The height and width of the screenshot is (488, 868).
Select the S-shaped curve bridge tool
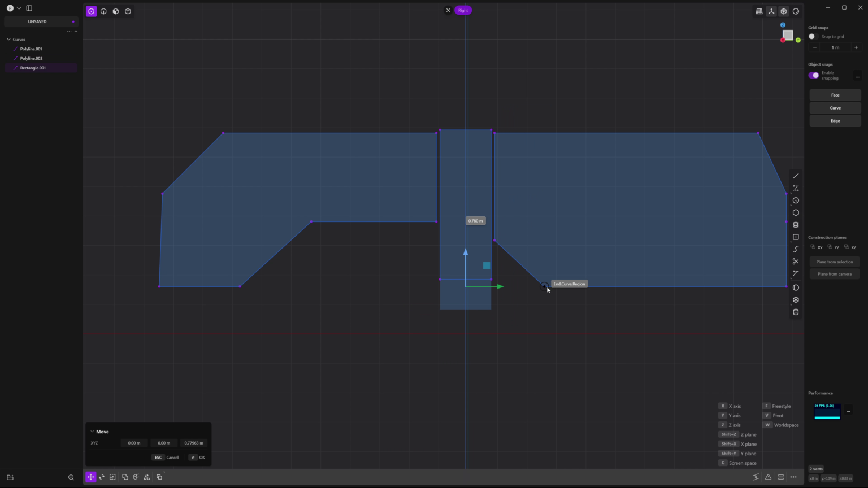pyautogui.click(x=796, y=249)
